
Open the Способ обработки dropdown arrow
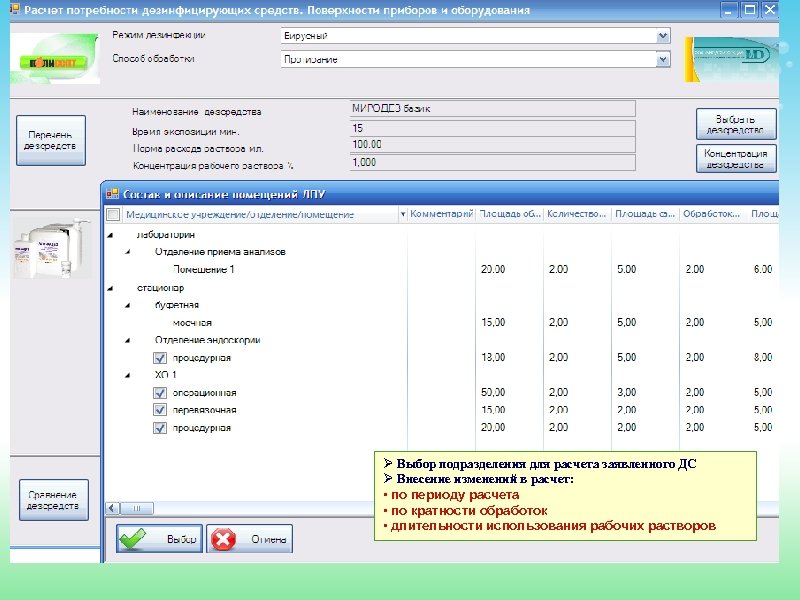(662, 60)
